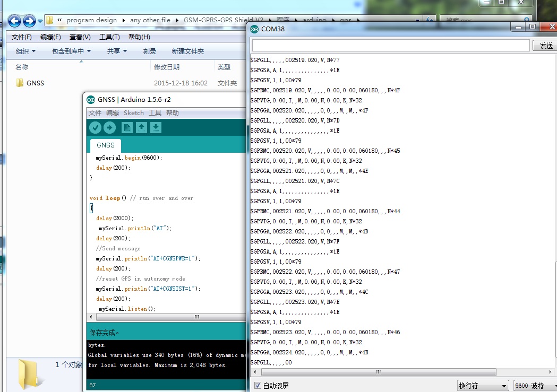Click the folder icon in Explorer's address bar
This screenshot has height=392, width=557.
click(50, 20)
